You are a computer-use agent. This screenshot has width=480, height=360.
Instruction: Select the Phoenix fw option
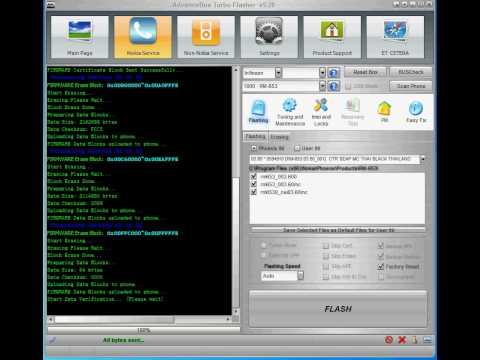click(254, 148)
